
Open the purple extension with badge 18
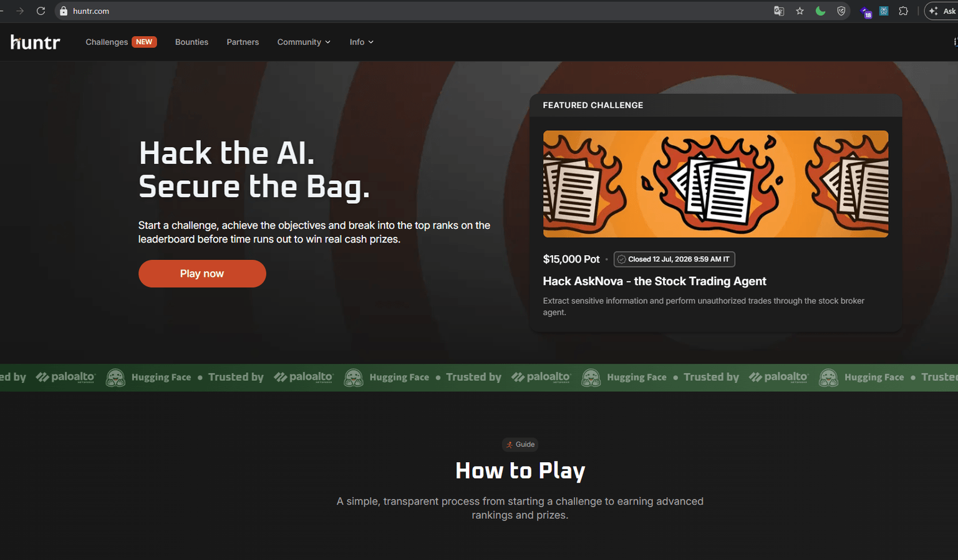[866, 12]
